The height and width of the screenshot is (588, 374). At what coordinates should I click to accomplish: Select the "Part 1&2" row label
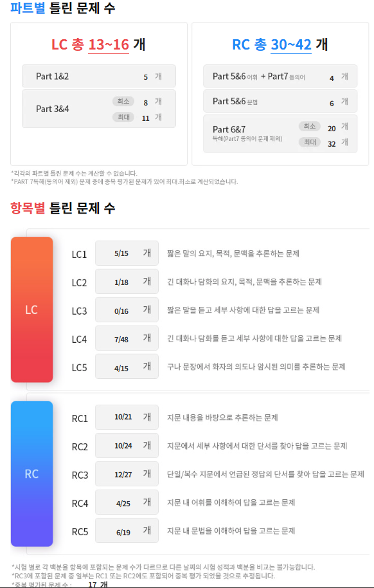(x=53, y=76)
